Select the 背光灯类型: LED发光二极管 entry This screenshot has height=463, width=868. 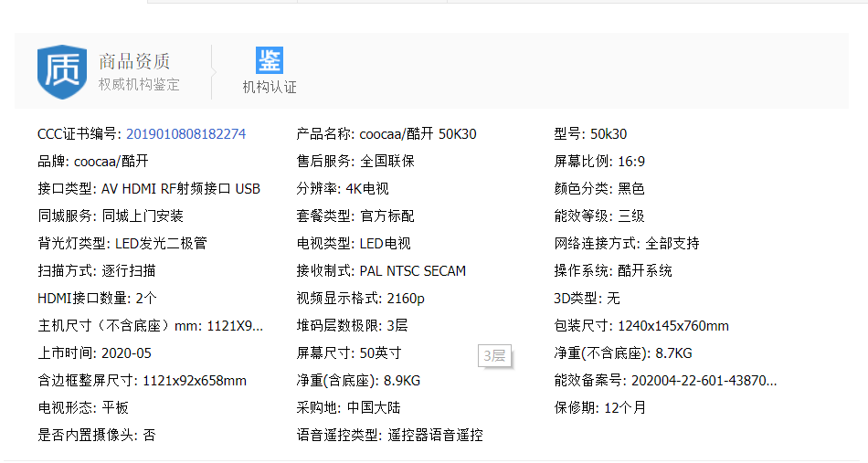tap(122, 244)
